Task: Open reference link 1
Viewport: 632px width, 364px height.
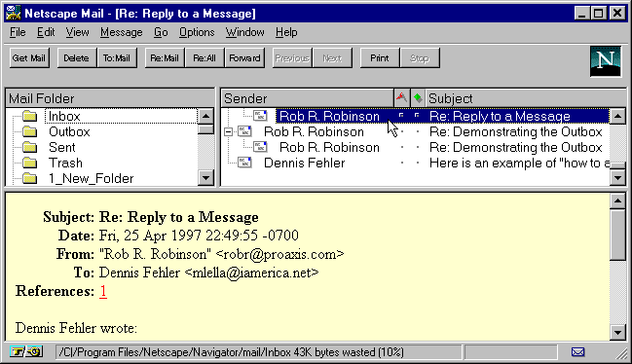Action: pos(103,291)
